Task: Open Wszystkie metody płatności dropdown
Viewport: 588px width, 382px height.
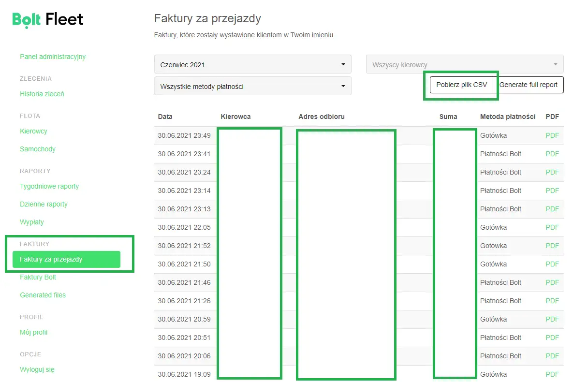Action: pyautogui.click(x=252, y=87)
